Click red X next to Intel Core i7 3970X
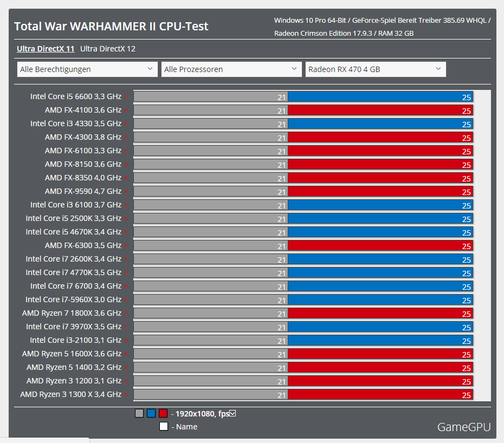 pos(126,327)
